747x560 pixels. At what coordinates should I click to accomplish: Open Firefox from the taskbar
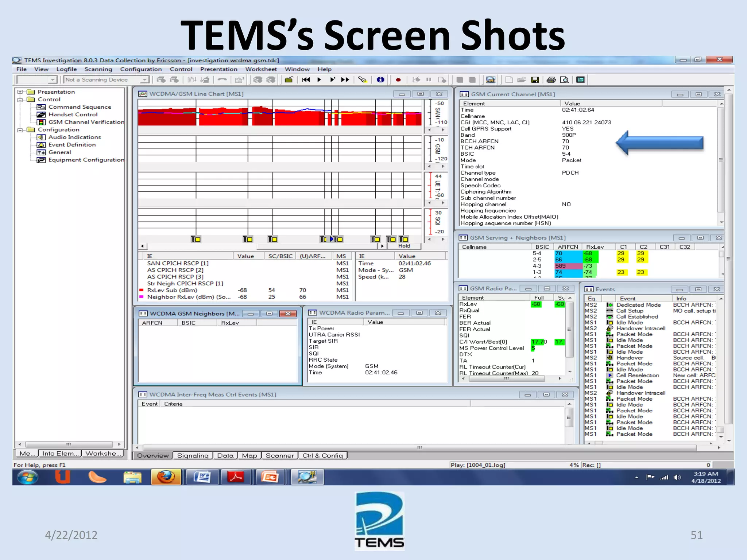click(166, 477)
